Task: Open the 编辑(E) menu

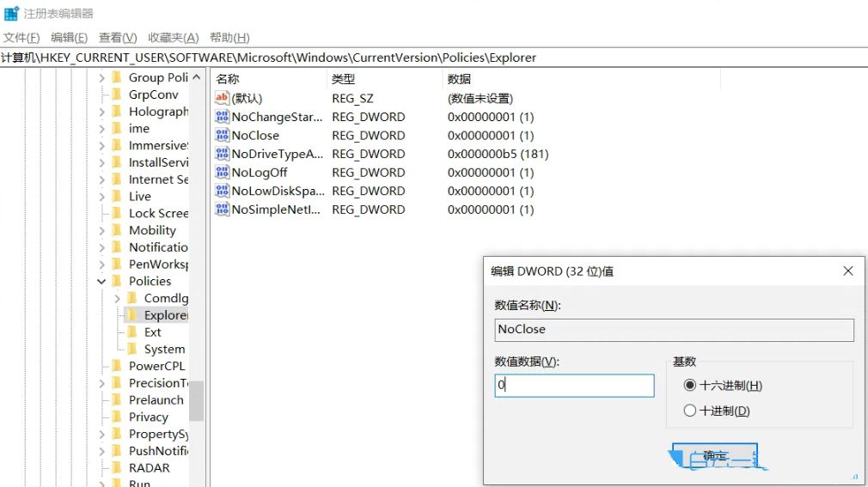Action: point(70,38)
